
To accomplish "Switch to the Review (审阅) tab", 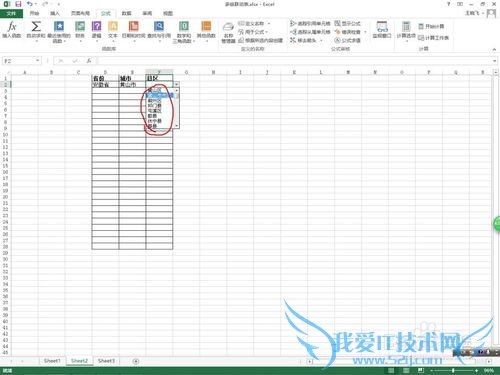I will click(x=147, y=13).
